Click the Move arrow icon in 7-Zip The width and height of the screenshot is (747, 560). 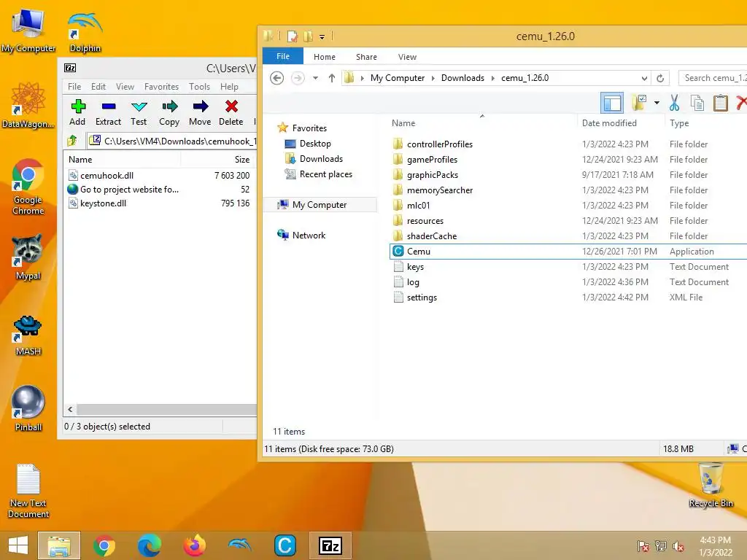point(200,106)
